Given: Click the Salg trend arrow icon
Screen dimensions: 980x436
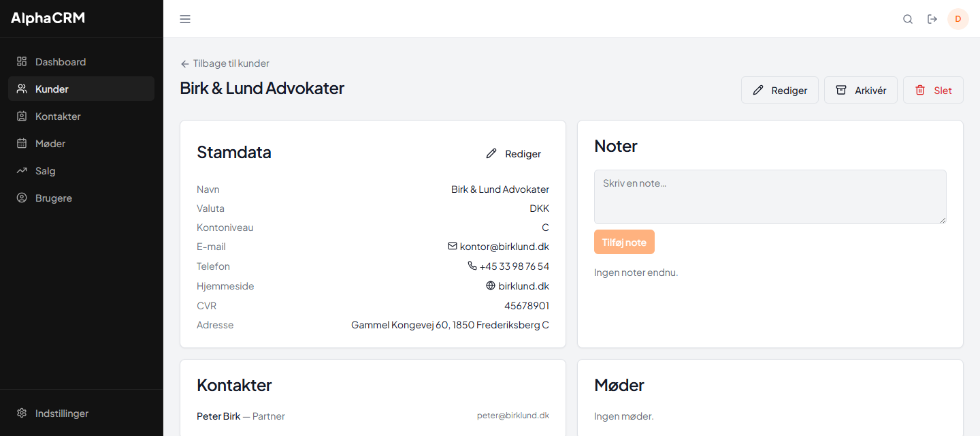Looking at the screenshot, I should (x=22, y=170).
